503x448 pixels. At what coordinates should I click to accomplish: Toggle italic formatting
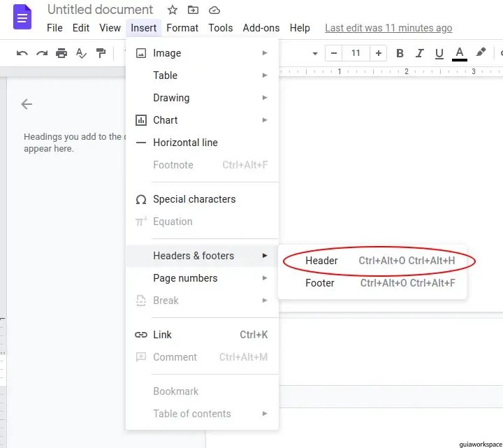click(x=419, y=53)
